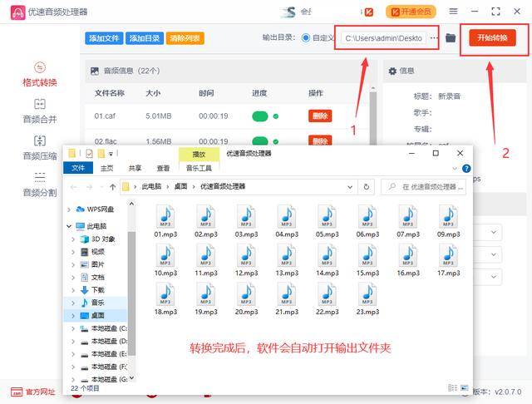Click Explorer help question mark icon
532x404 pixels.
coord(466,168)
